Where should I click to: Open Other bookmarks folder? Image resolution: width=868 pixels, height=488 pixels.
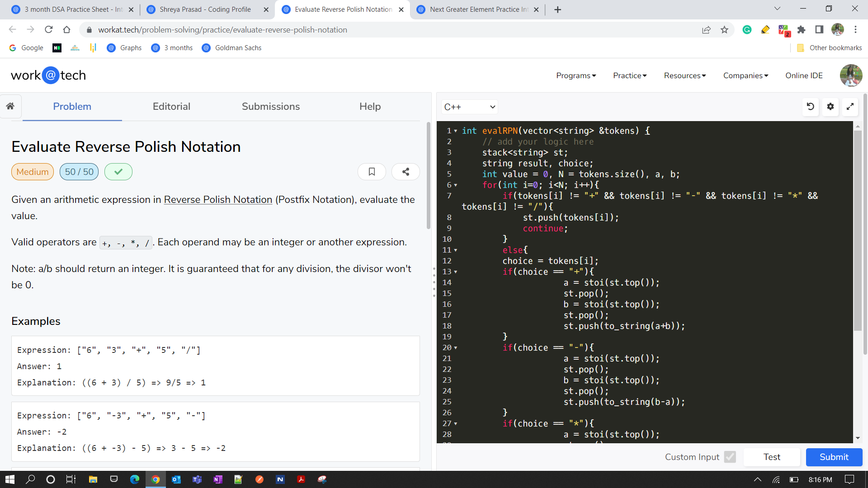point(829,48)
